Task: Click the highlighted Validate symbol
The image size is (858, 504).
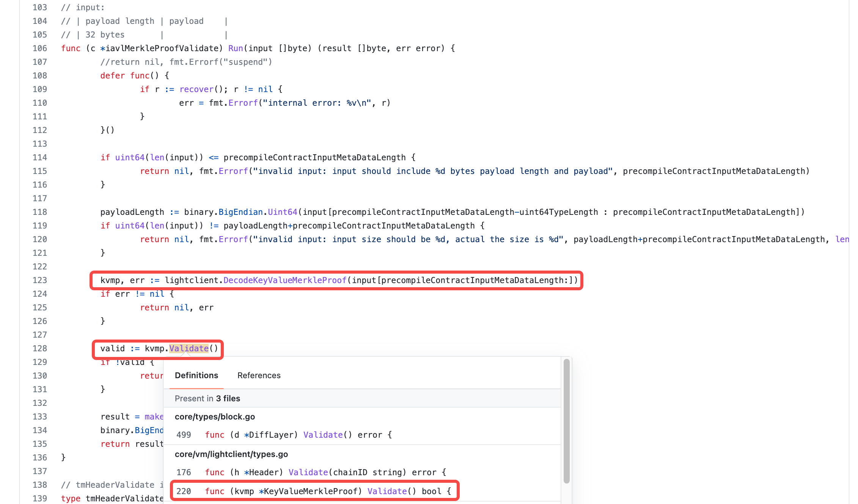Action: click(x=189, y=348)
